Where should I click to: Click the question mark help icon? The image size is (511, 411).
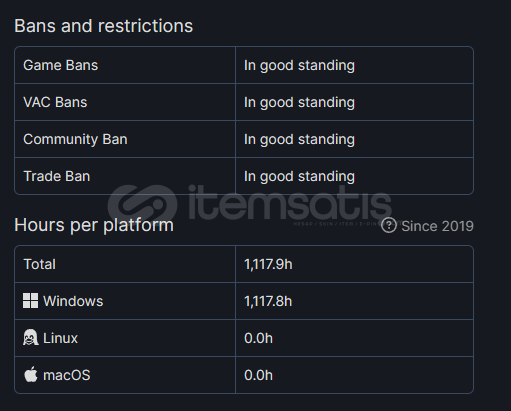click(x=388, y=226)
